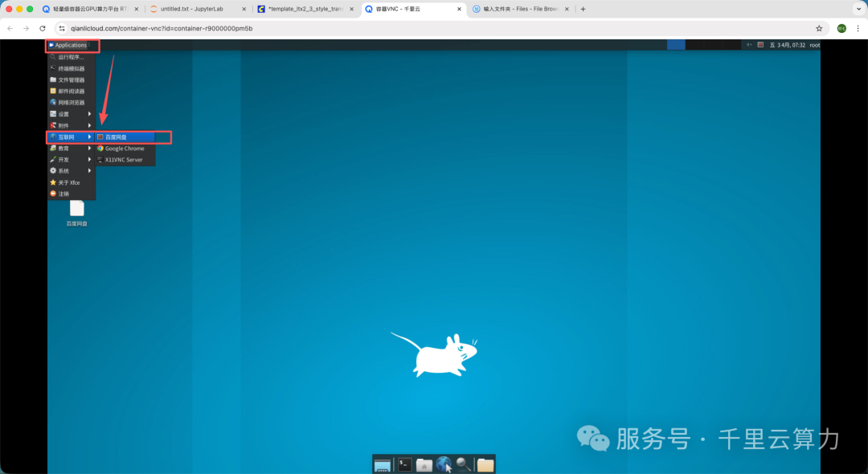The width and height of the screenshot is (868, 474).
Task: Open the 百度网盘 desktop file icon
Action: tap(77, 214)
